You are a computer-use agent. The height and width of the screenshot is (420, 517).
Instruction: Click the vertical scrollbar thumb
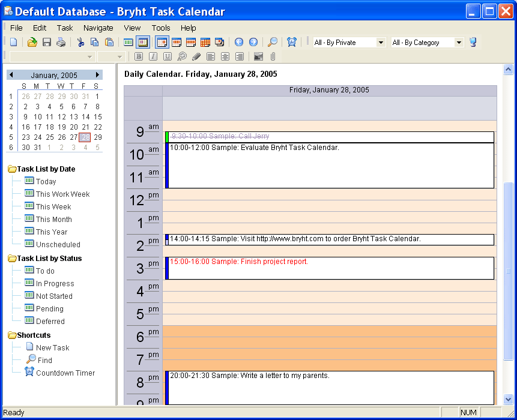[x=508, y=271]
